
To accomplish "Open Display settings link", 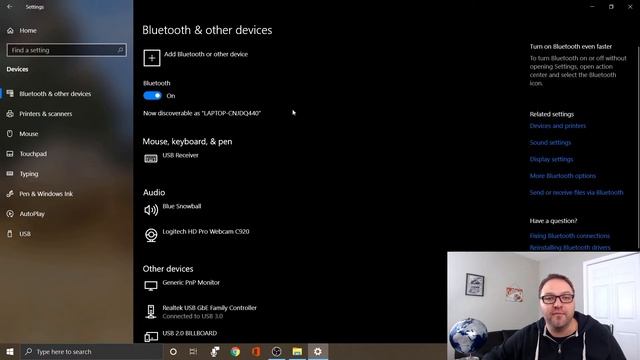I will click(551, 160).
